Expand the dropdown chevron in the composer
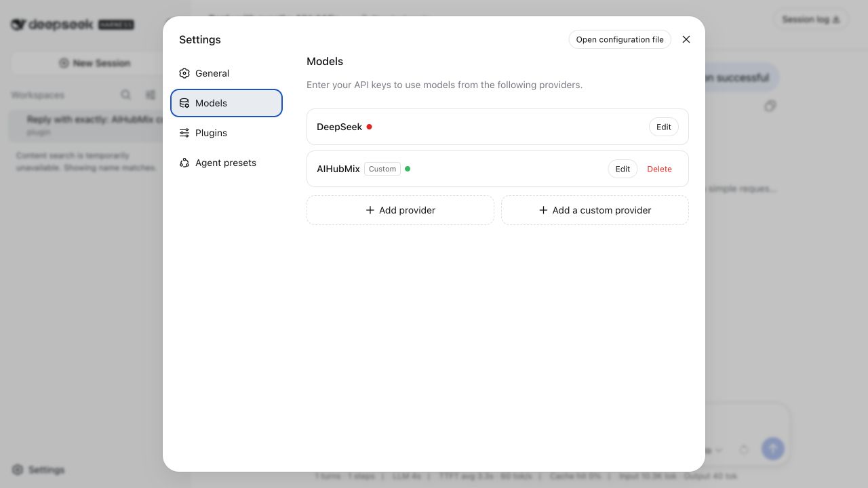 [x=719, y=450]
